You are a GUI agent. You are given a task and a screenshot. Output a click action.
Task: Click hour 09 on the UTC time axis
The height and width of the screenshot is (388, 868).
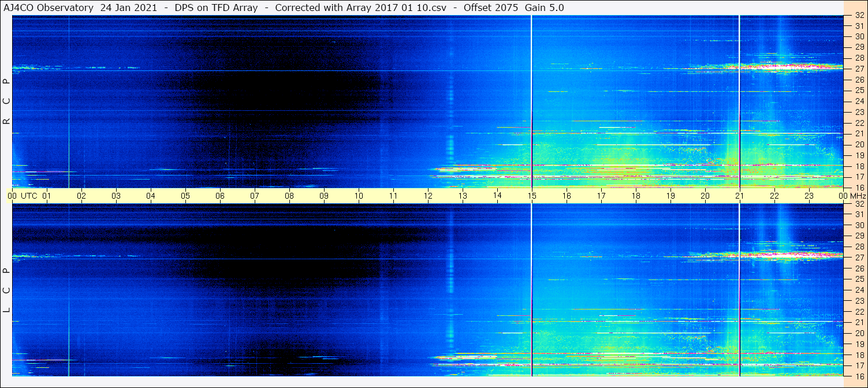pos(324,196)
